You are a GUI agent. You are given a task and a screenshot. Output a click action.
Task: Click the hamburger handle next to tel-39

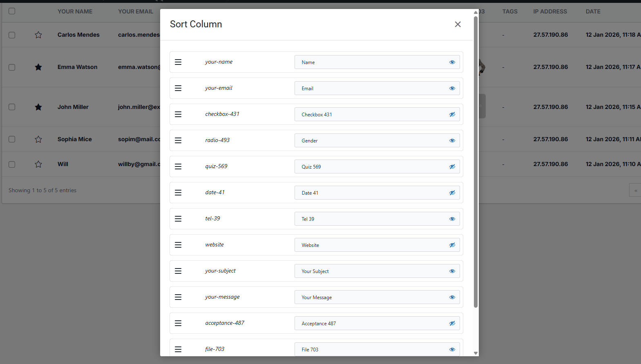tap(178, 219)
